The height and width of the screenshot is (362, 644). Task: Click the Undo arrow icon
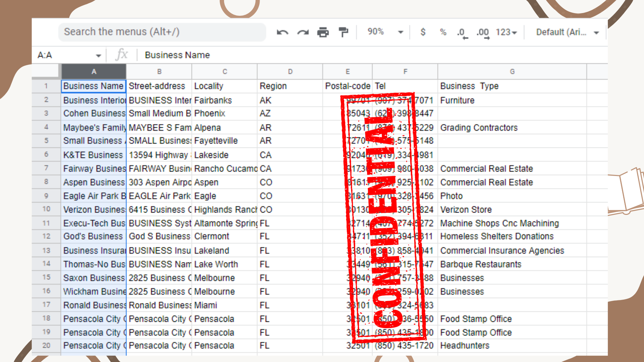pos(282,32)
